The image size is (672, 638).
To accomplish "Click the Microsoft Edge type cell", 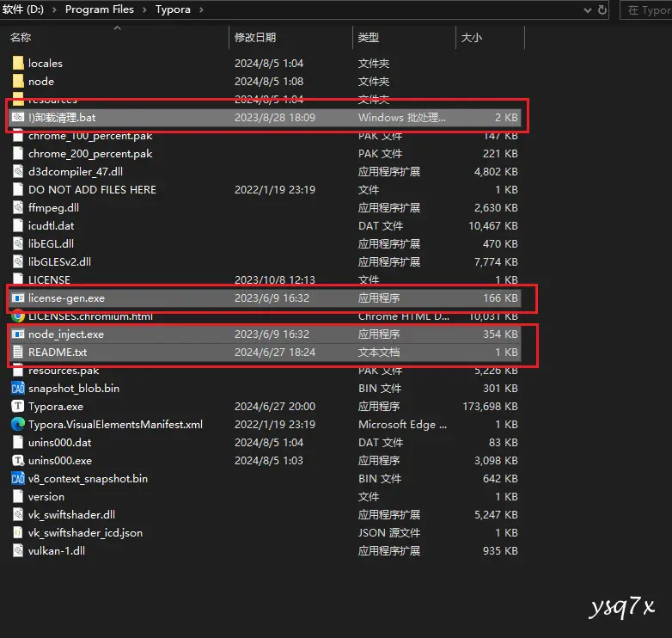I will coord(402,425).
